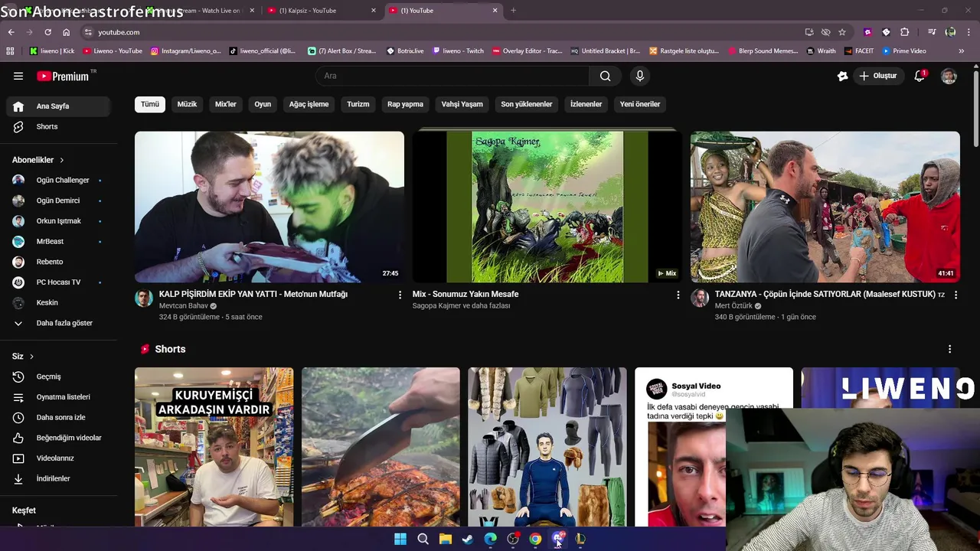Open Beğendiğim videolar list
Viewport: 980px width, 551px height.
pos(58,438)
